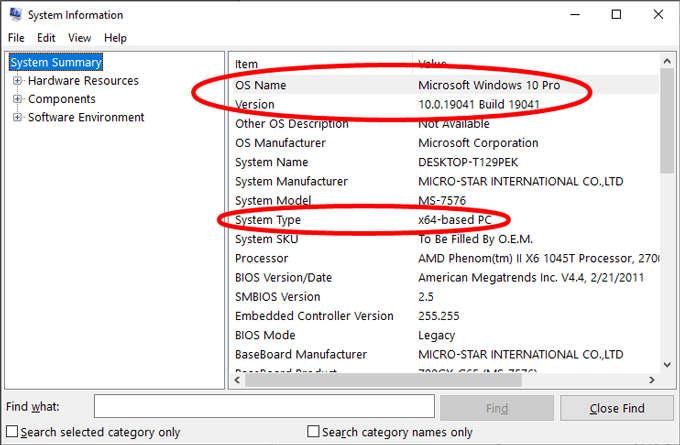Select the BaseBoard Manufacturer row label
This screenshot has width=680, height=445.
click(x=301, y=354)
